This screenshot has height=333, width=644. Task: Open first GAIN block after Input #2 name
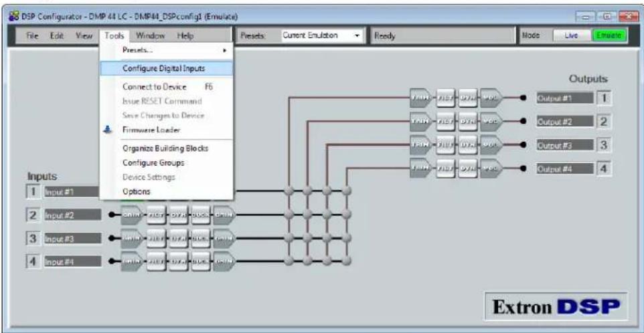[x=132, y=215]
